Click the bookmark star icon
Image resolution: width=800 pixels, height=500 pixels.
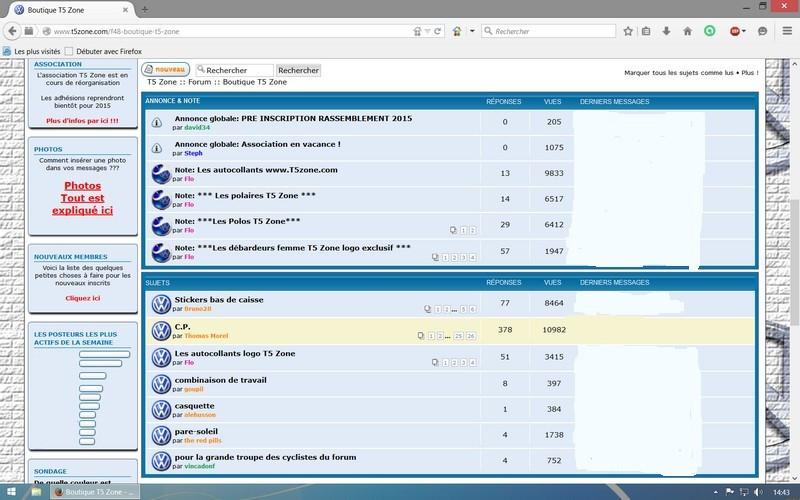pos(628,31)
